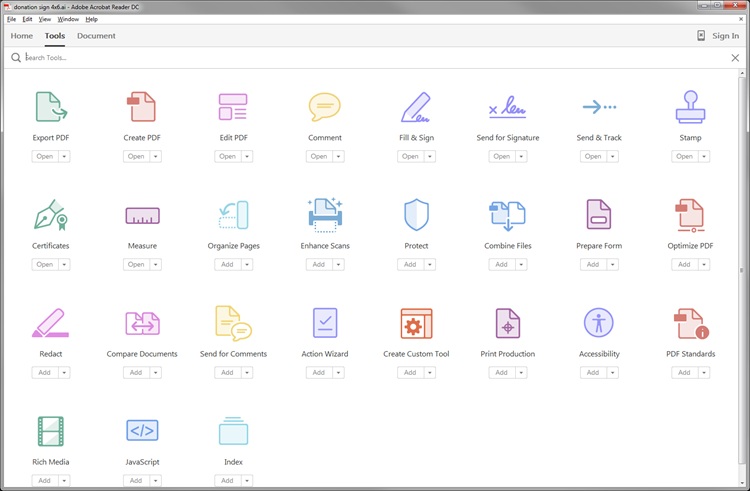Image resolution: width=750 pixels, height=491 pixels.
Task: Open the JavaScript tool icon
Action: [142, 431]
